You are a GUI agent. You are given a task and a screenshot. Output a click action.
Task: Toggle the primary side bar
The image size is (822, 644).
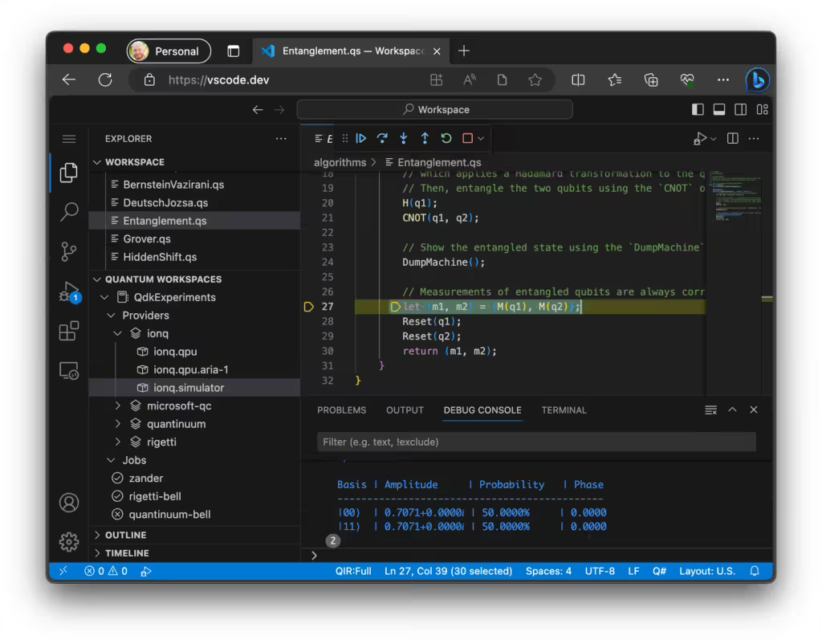[x=698, y=109]
